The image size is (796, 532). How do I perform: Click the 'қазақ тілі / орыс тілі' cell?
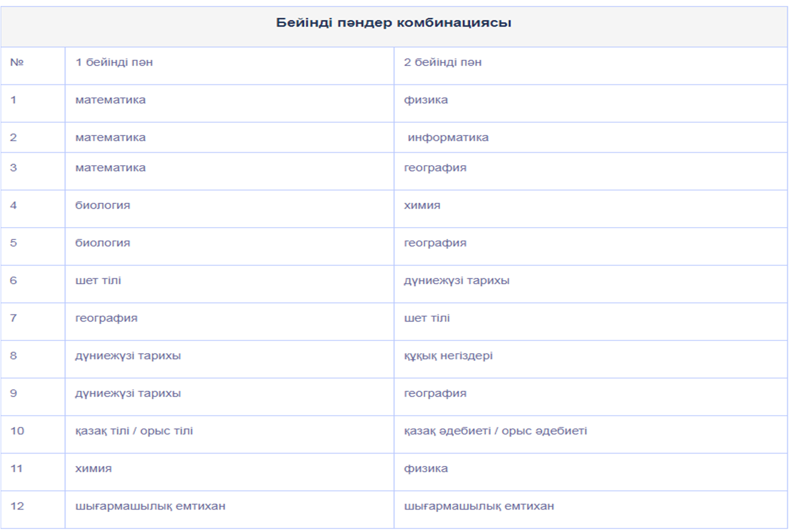[x=134, y=431]
